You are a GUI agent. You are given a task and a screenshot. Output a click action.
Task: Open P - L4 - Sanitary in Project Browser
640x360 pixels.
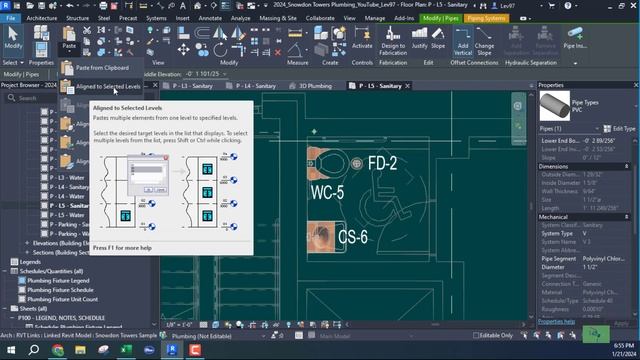(69, 187)
